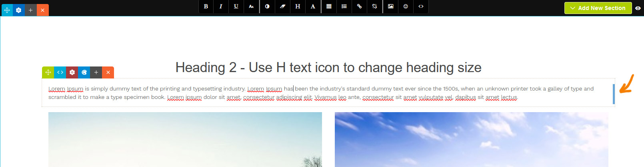
Task: Delete text block with orange X button
Action: coord(108,72)
